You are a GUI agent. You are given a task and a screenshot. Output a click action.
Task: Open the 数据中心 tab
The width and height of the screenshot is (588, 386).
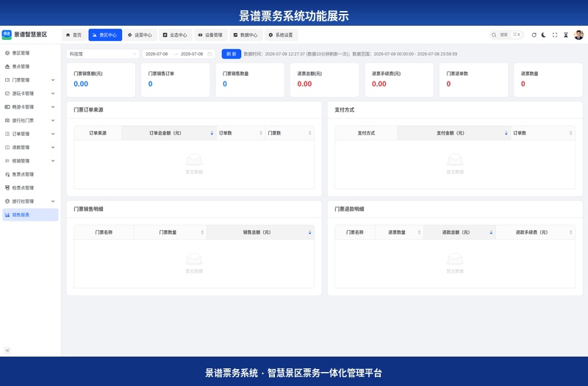tap(245, 35)
